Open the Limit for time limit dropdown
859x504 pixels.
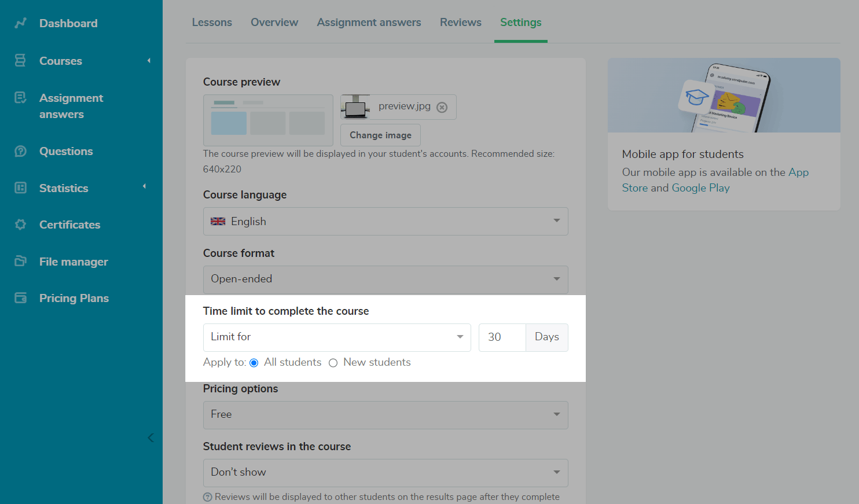click(x=337, y=337)
